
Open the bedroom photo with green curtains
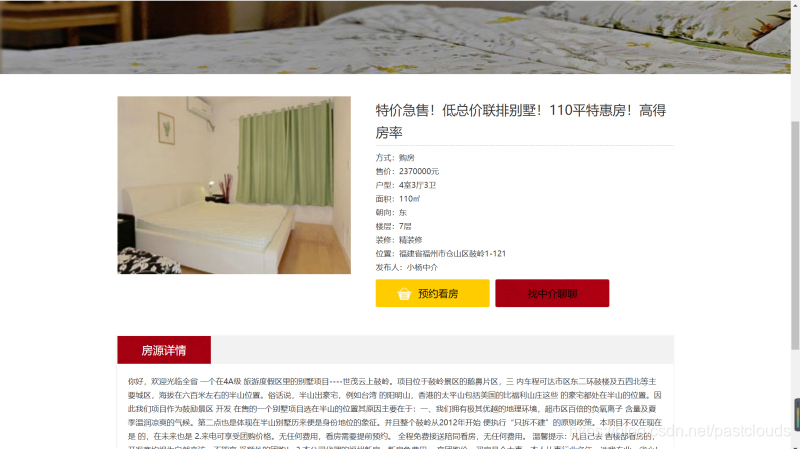[234, 185]
